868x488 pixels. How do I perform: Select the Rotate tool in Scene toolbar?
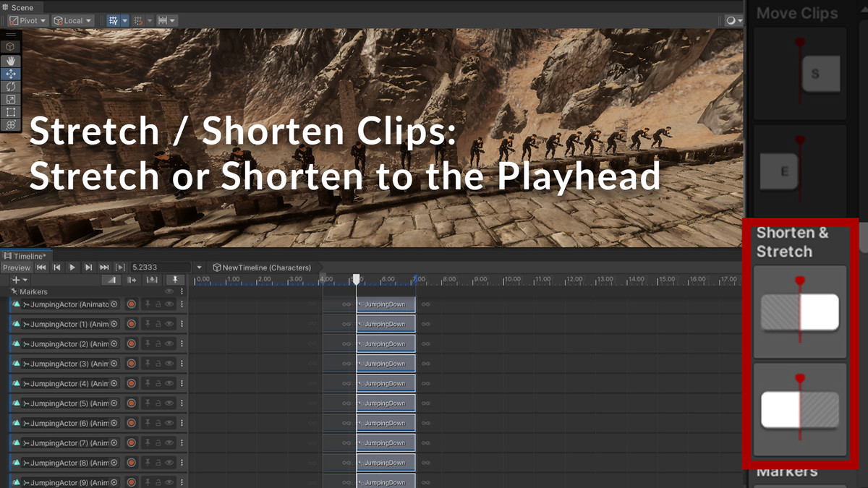[x=10, y=86]
